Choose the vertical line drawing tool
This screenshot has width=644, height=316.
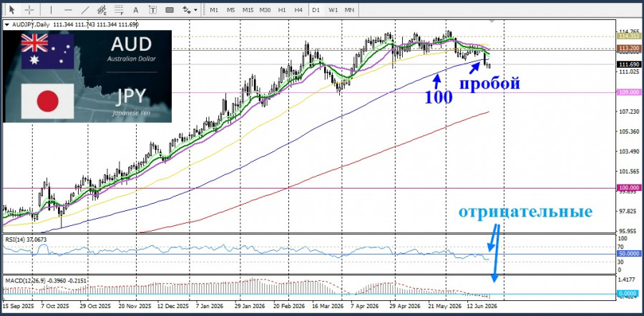coord(51,9)
